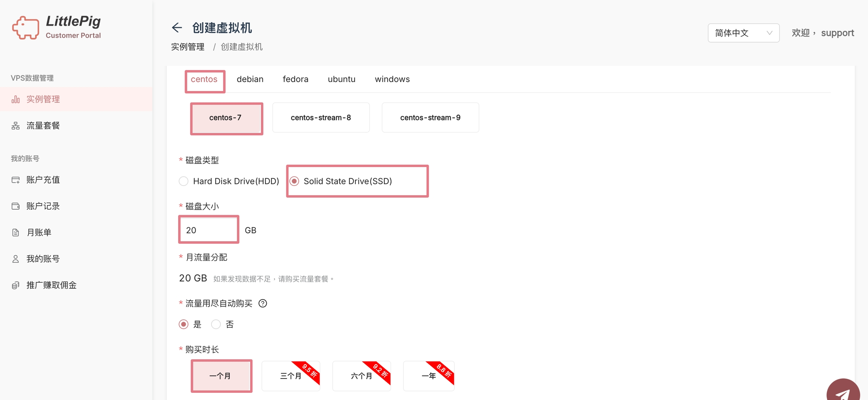Click 实例管理 breadcrumb link
This screenshot has height=400, width=868.
(x=188, y=47)
